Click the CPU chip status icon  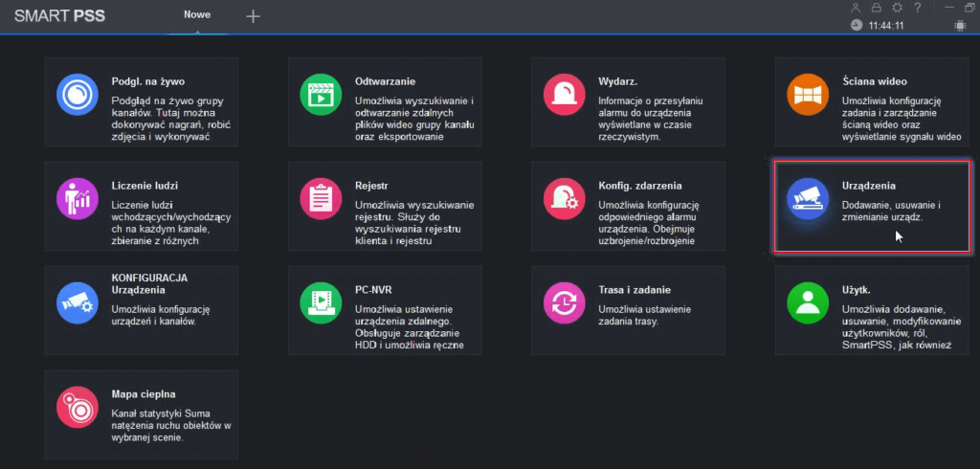point(959,26)
